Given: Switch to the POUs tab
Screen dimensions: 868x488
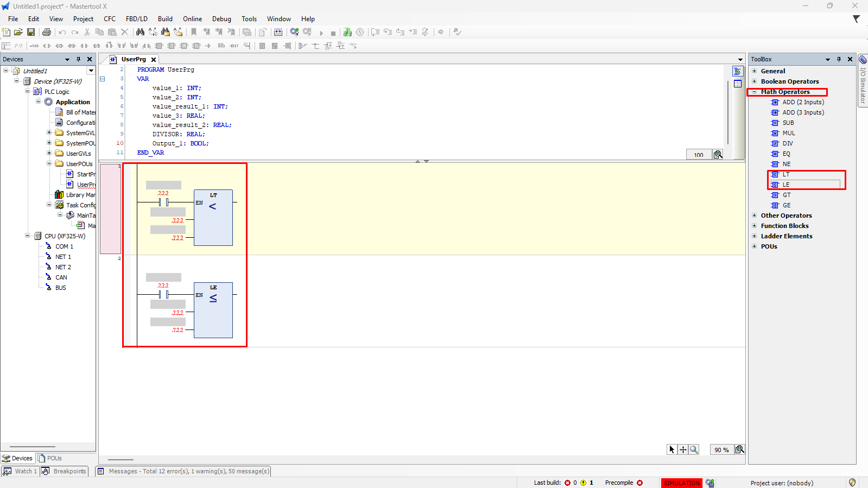Looking at the screenshot, I should pos(50,458).
